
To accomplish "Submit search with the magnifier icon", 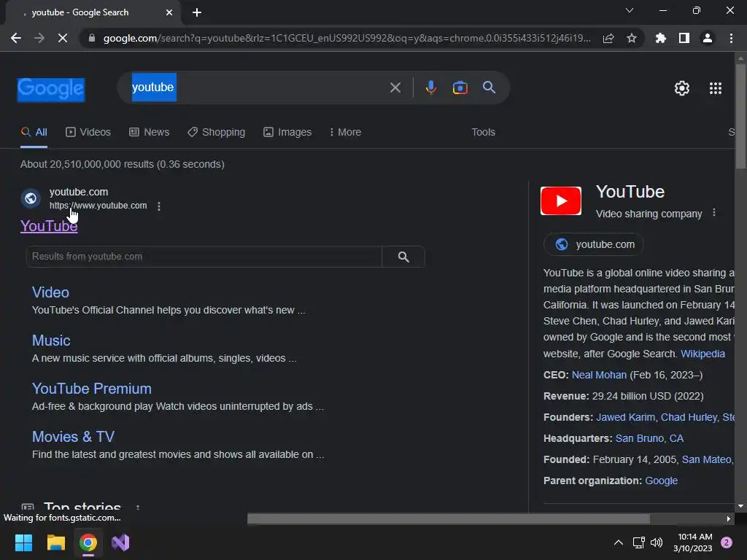I will (x=489, y=87).
